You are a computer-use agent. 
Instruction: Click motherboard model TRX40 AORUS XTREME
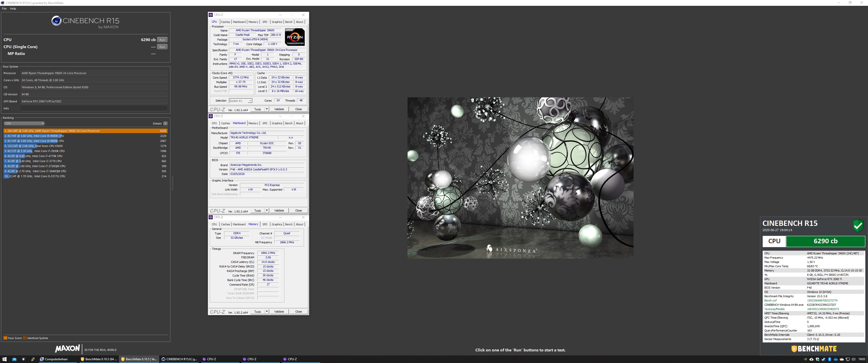coord(253,137)
